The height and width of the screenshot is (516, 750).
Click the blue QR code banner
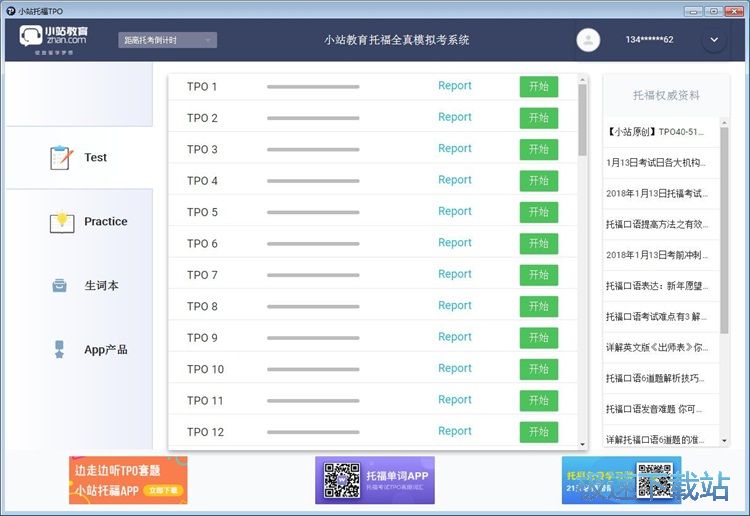[621, 480]
